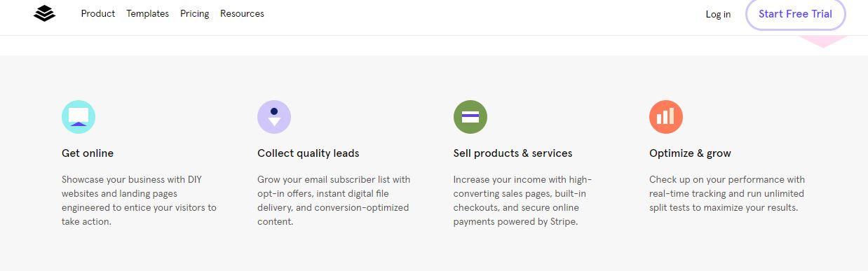Select the Get online heading

tap(88, 153)
